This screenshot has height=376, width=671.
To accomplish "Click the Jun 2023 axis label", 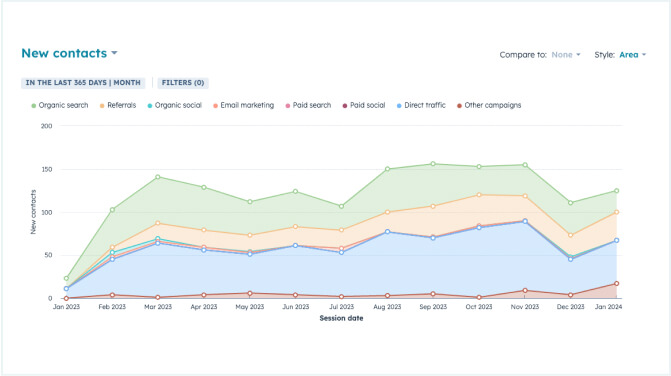I will coord(296,307).
